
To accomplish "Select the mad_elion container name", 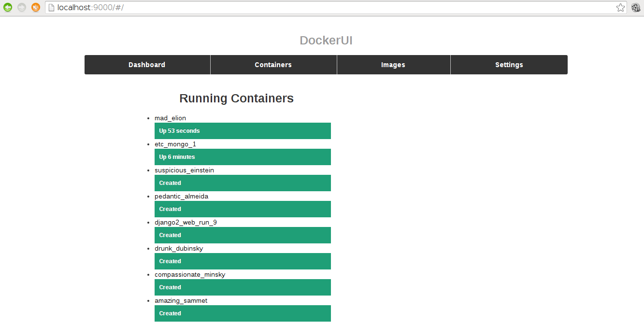I will point(170,118).
